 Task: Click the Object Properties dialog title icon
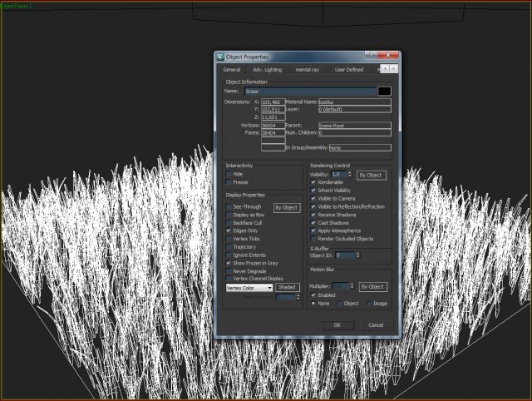pos(220,57)
